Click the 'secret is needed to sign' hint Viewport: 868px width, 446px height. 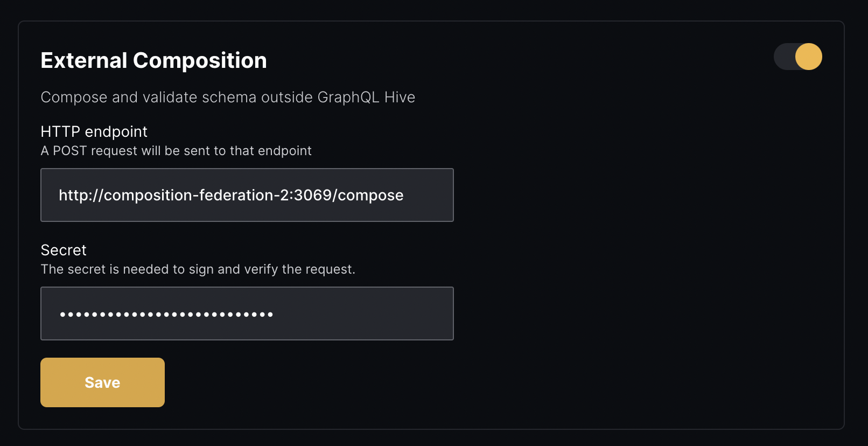point(198,269)
